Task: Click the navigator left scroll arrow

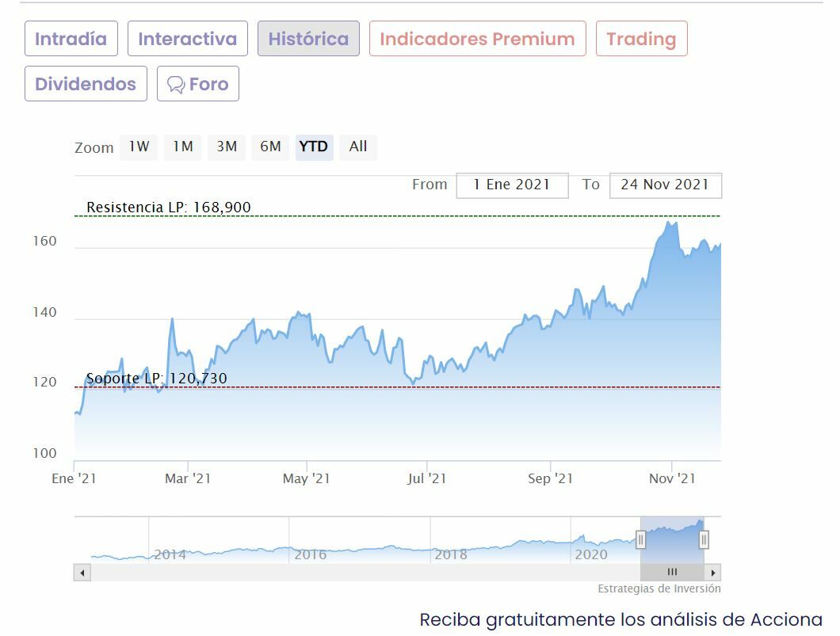Action: click(x=82, y=572)
